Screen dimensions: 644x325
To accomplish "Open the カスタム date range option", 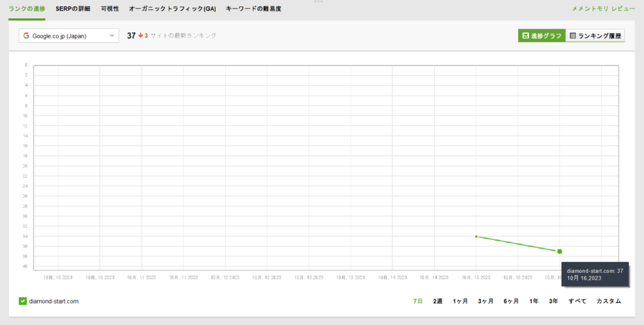I will click(x=608, y=301).
